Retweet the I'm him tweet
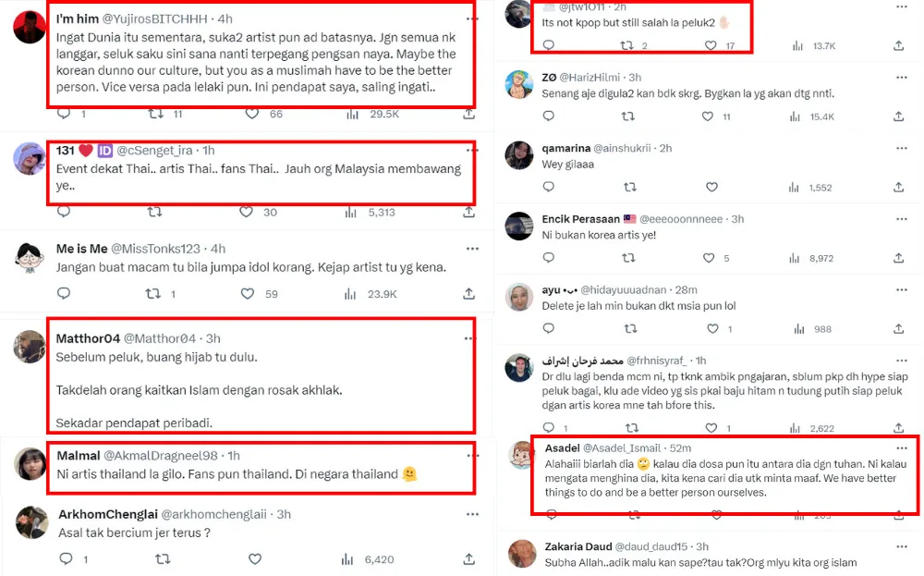 coord(155,114)
